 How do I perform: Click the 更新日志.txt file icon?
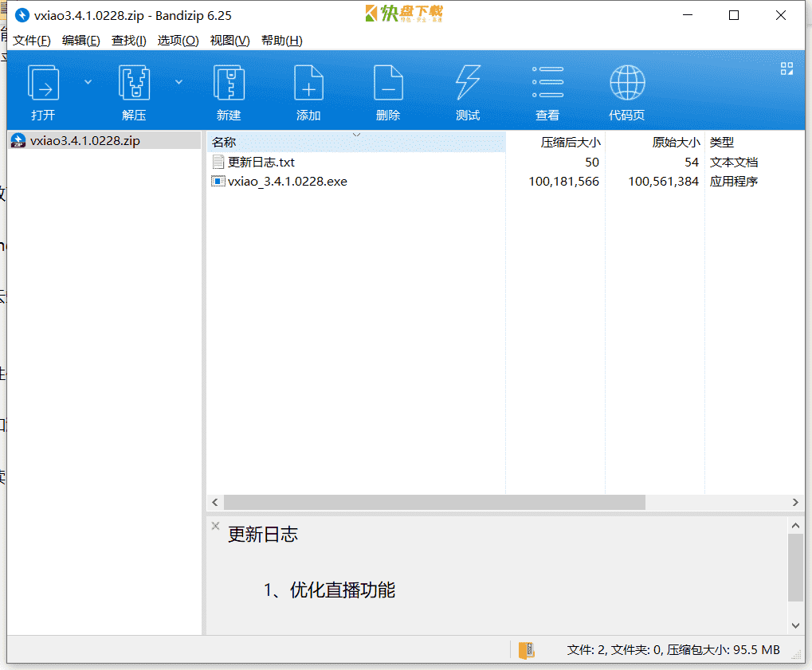[218, 162]
